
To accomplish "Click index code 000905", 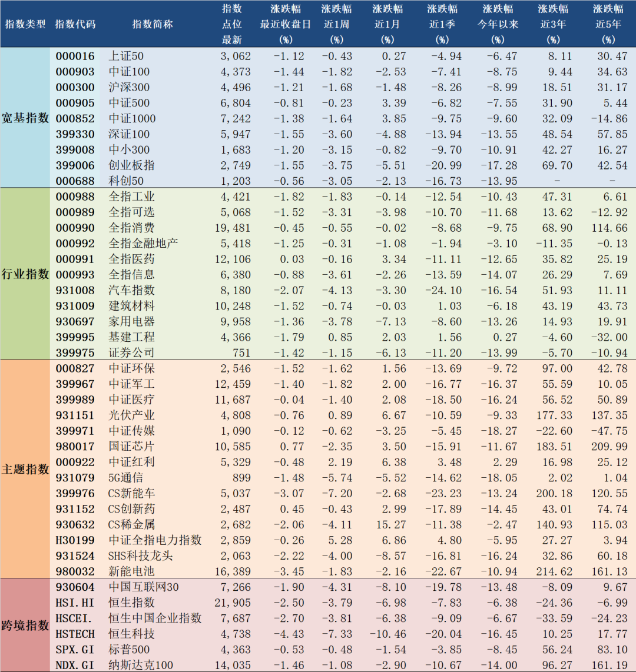I will click(x=75, y=103).
